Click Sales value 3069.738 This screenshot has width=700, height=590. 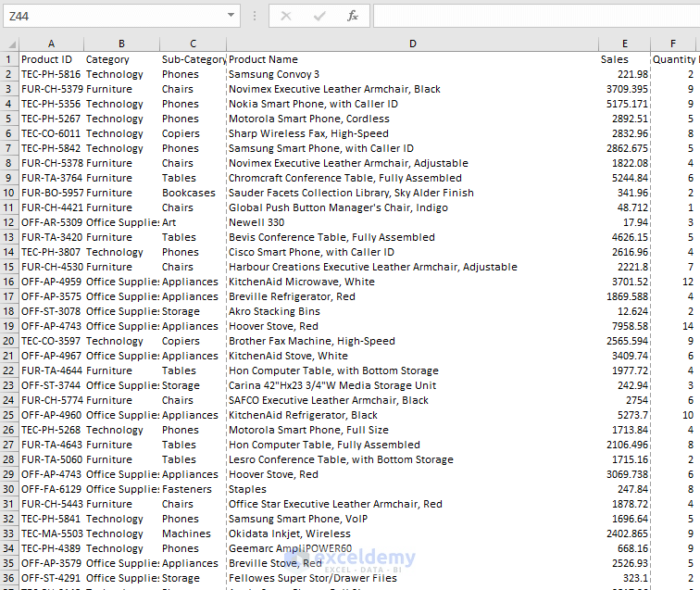point(625,474)
